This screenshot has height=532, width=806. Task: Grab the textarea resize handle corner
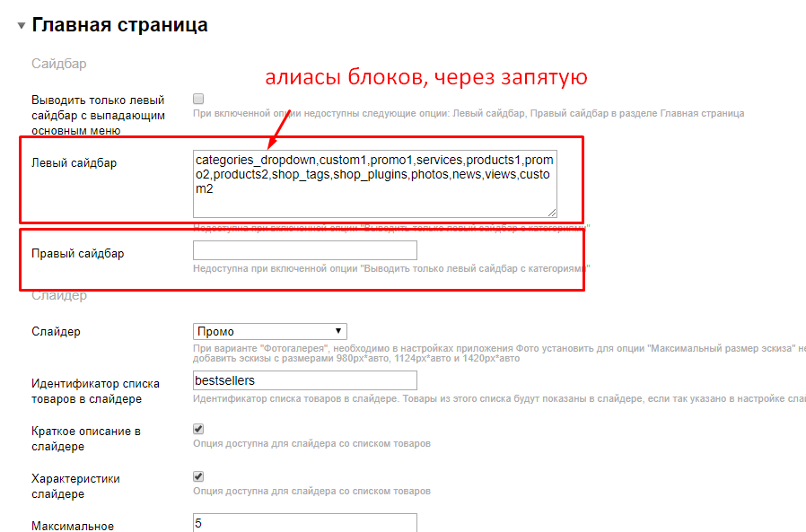click(552, 213)
